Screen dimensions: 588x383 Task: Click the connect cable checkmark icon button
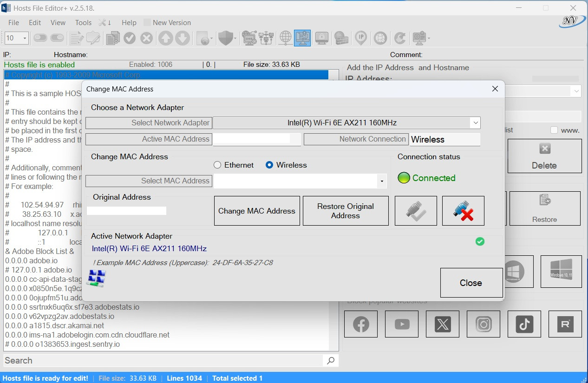point(416,211)
